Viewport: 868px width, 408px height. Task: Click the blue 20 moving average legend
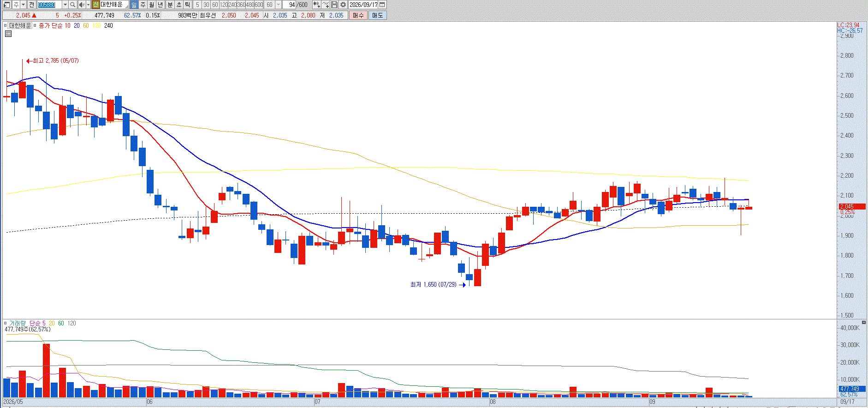77,25
